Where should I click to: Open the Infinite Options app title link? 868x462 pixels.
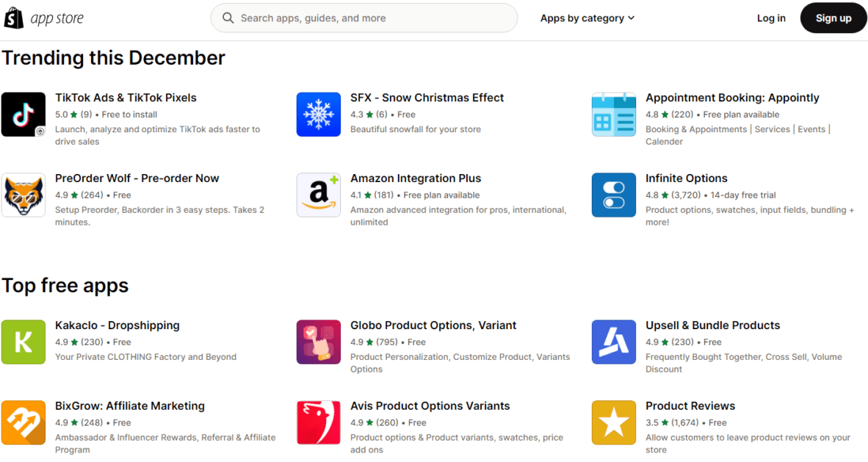[687, 178]
